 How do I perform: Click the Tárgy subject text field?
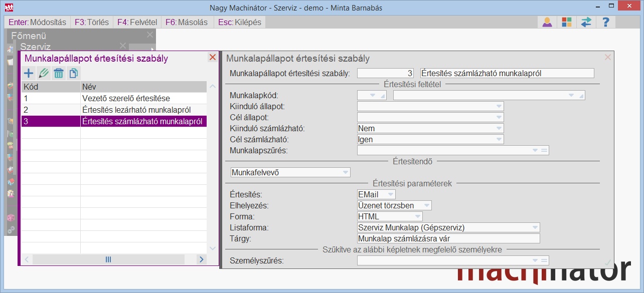(x=448, y=238)
